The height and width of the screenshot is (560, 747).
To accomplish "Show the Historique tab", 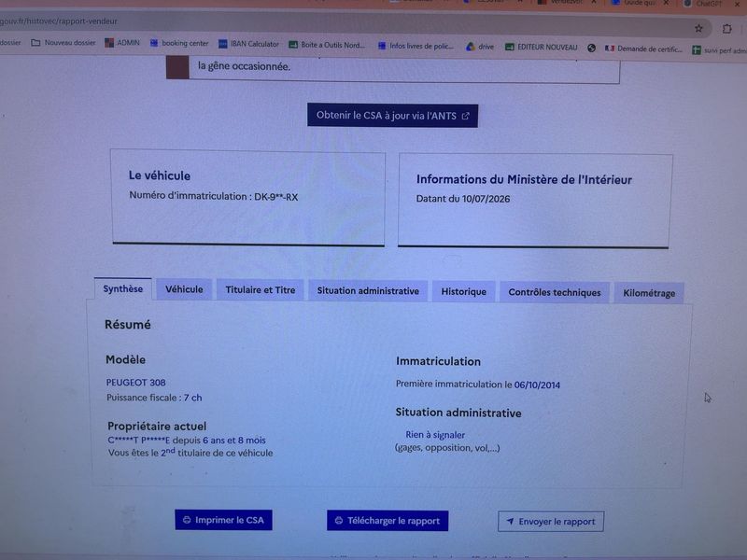I will (x=463, y=291).
